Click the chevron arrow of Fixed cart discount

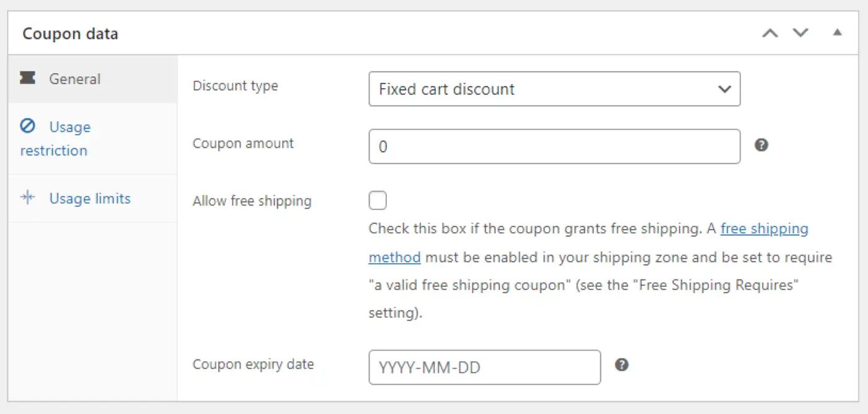coord(724,89)
